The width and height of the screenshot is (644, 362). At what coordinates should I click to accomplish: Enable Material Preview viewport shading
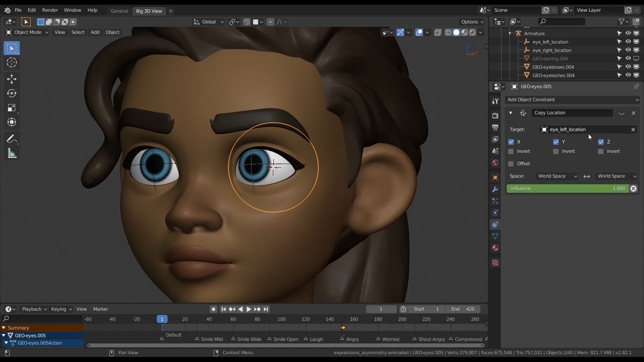click(x=464, y=32)
